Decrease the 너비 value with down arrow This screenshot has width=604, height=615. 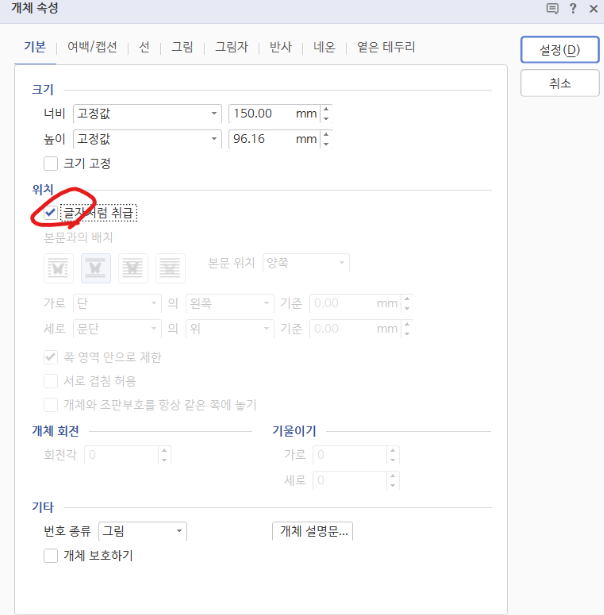click(x=326, y=118)
